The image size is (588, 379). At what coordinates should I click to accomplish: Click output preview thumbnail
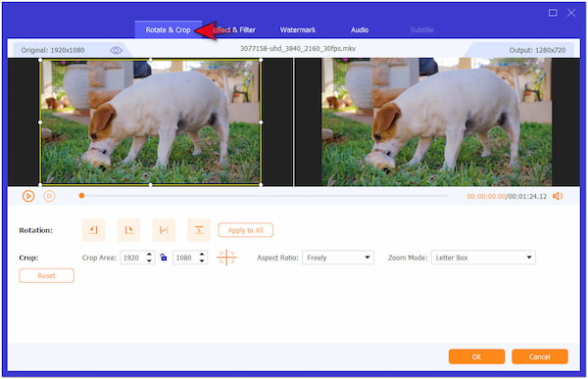437,121
